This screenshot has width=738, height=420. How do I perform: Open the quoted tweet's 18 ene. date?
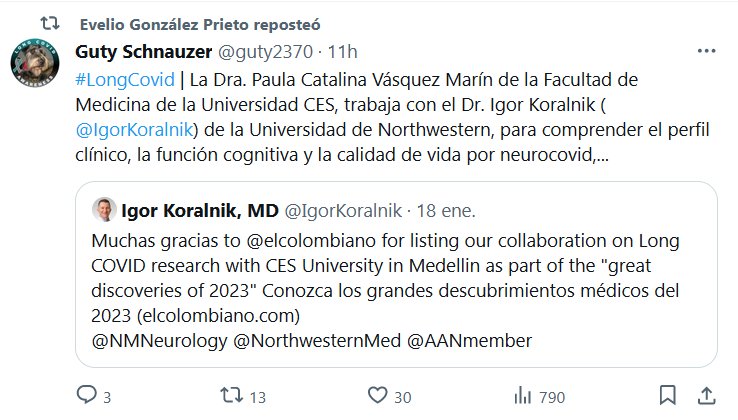click(447, 210)
